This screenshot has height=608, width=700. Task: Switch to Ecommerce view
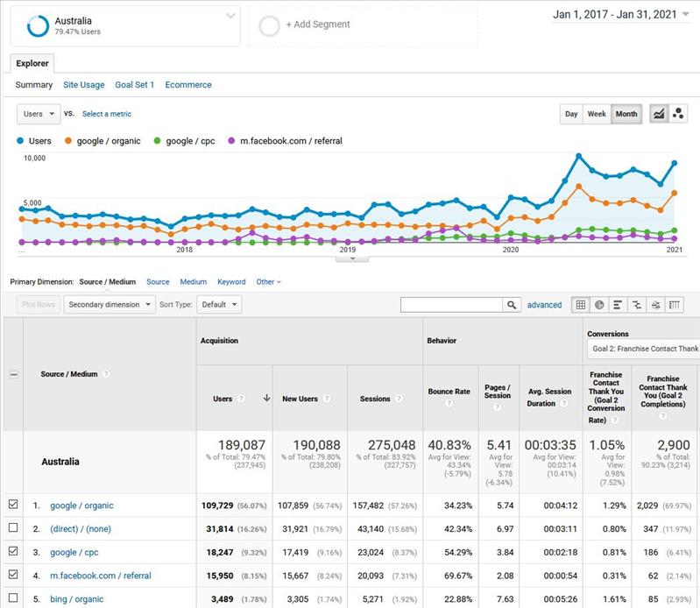(x=188, y=85)
